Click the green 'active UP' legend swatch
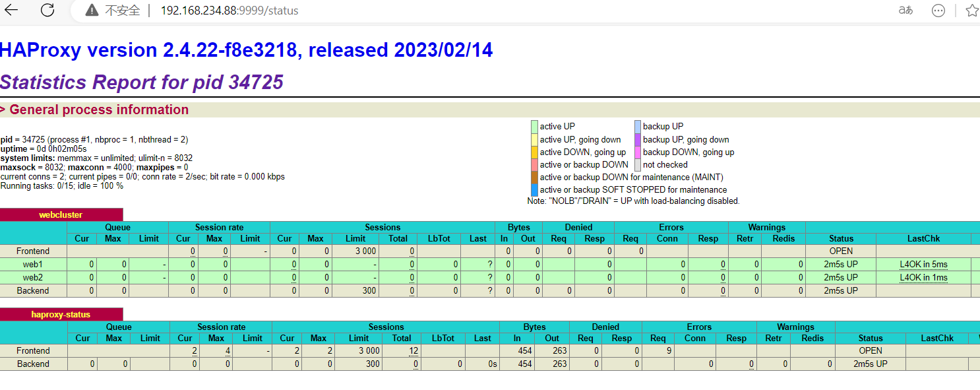The width and height of the screenshot is (980, 390). point(534,127)
